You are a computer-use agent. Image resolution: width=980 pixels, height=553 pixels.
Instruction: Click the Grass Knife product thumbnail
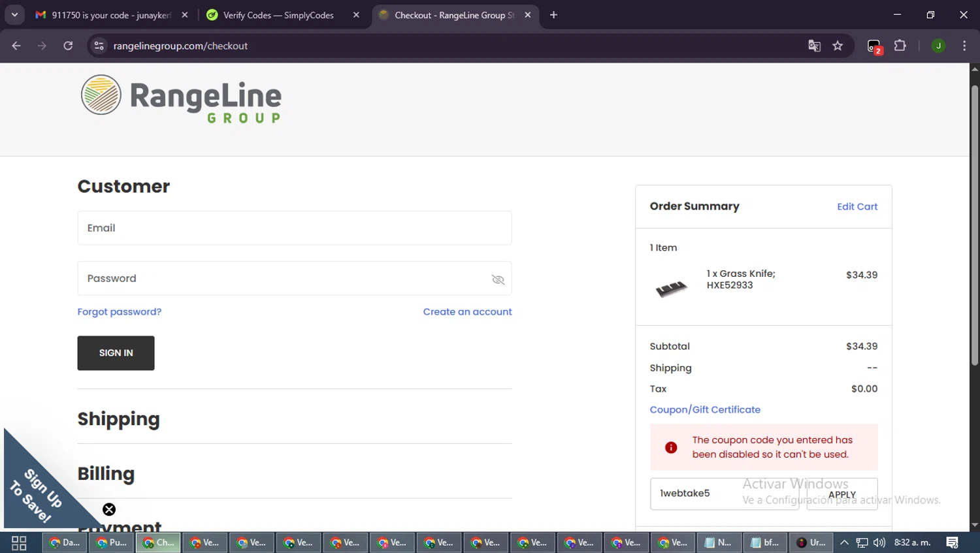coord(671,288)
